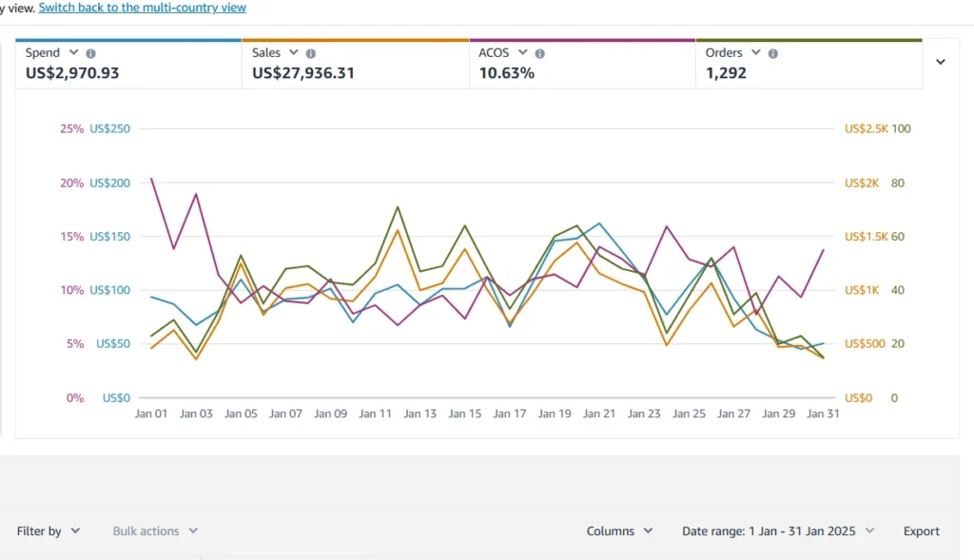Click the info icon beside Spend
This screenshot has height=560, width=974.
coord(91,54)
